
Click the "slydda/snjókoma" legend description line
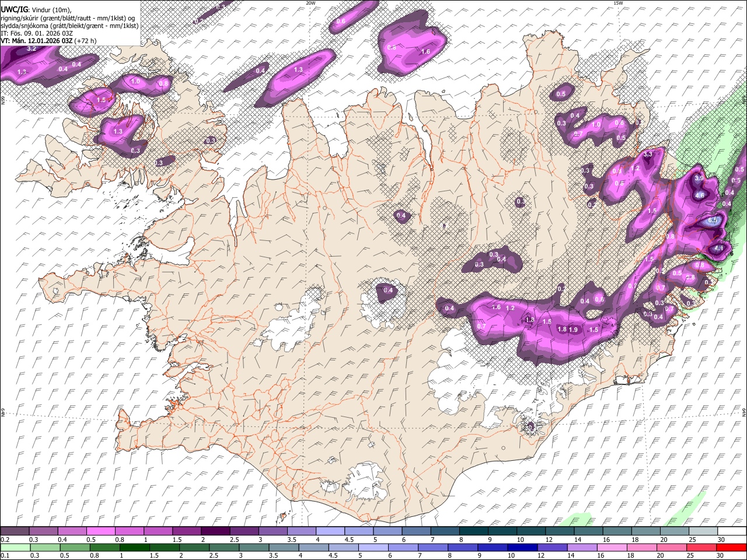tap(69, 26)
